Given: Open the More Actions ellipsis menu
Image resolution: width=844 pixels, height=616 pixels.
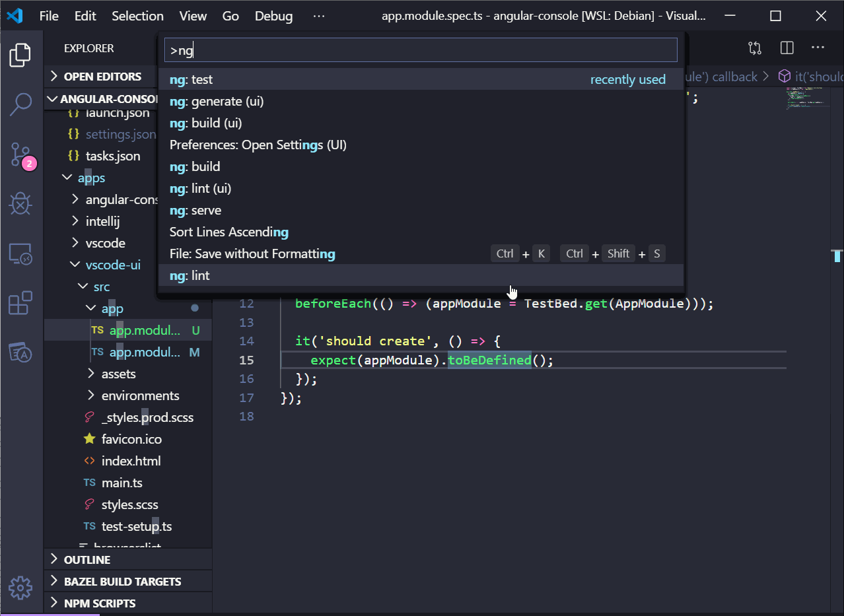Looking at the screenshot, I should 818,47.
